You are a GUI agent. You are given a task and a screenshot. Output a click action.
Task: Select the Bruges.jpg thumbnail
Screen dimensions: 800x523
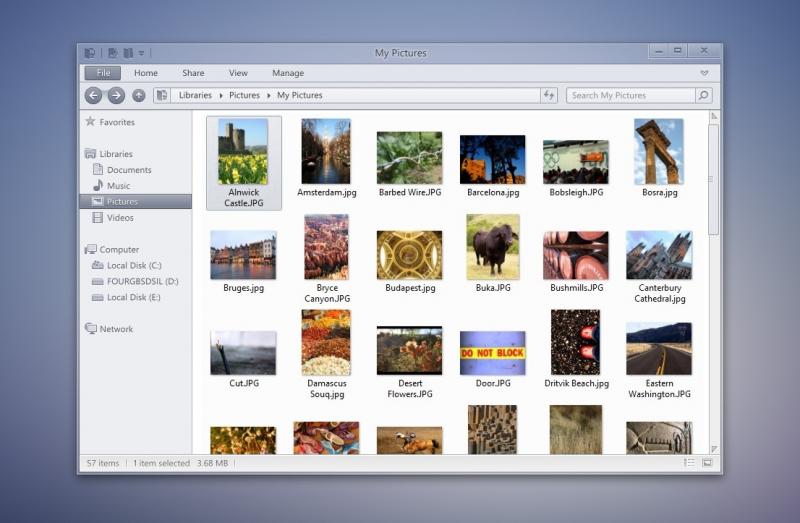[243, 255]
